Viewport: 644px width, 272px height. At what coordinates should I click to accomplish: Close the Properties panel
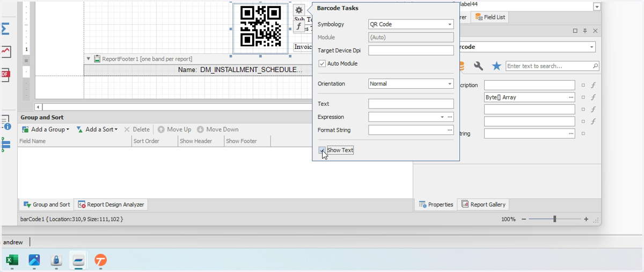click(x=595, y=31)
